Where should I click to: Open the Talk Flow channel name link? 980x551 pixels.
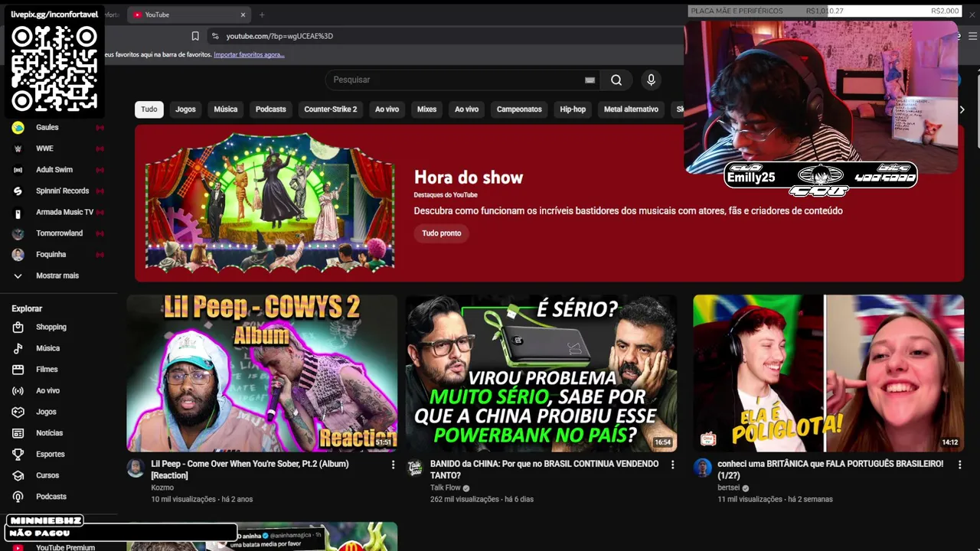tap(446, 487)
